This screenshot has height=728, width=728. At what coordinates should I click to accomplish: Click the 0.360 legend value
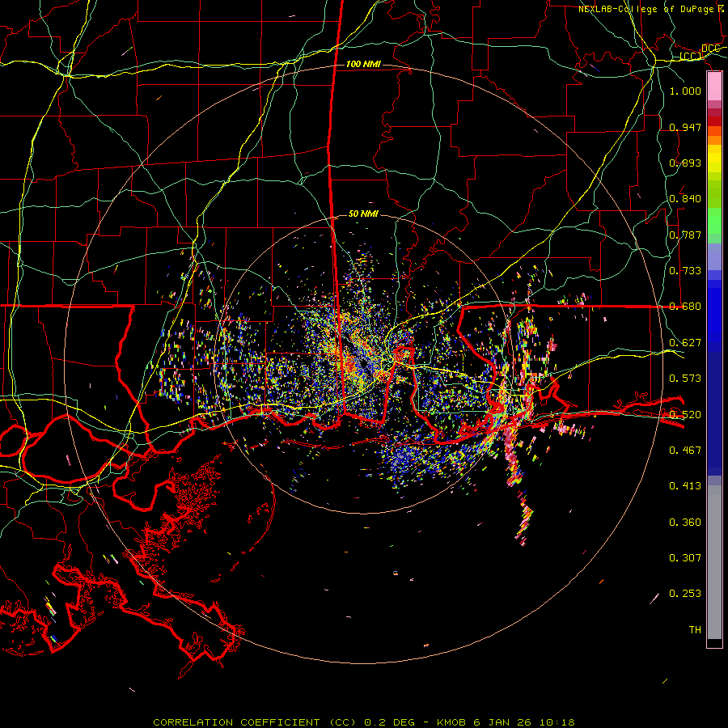pyautogui.click(x=685, y=523)
